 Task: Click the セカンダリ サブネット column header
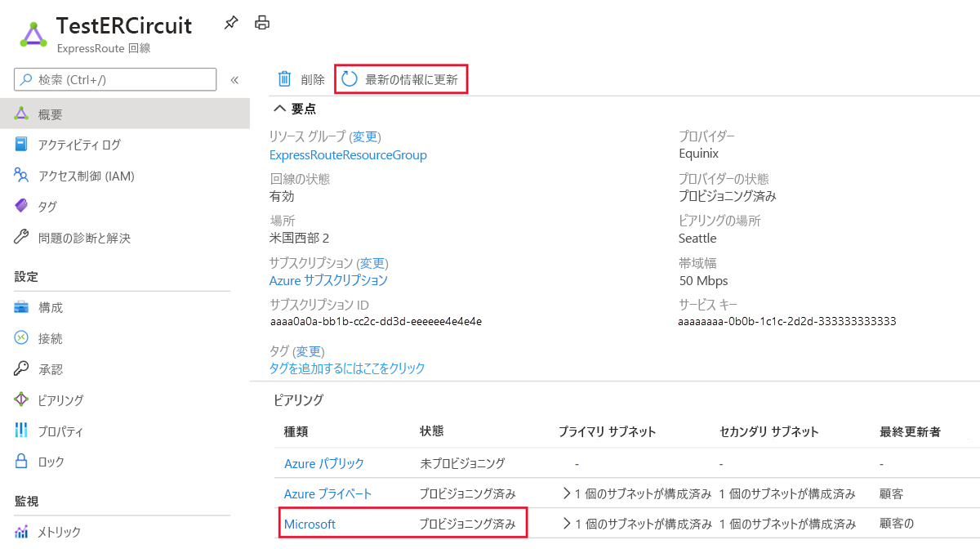point(768,431)
